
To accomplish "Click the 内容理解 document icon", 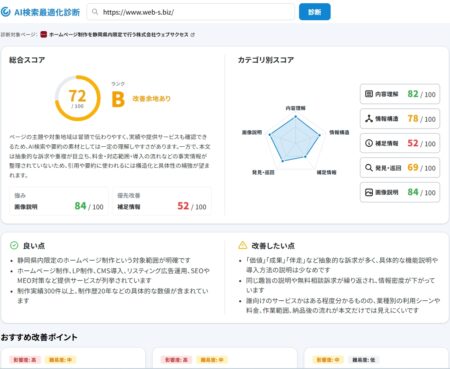I will pyautogui.click(x=369, y=94).
